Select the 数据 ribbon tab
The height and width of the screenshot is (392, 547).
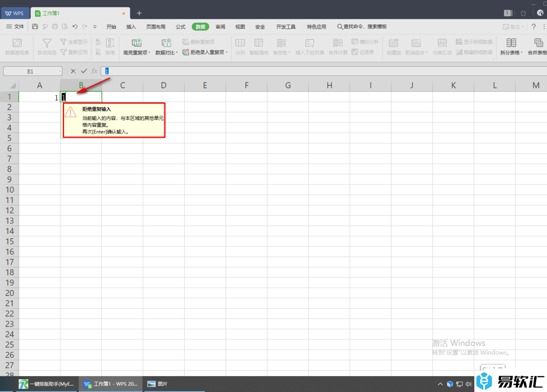(x=200, y=26)
